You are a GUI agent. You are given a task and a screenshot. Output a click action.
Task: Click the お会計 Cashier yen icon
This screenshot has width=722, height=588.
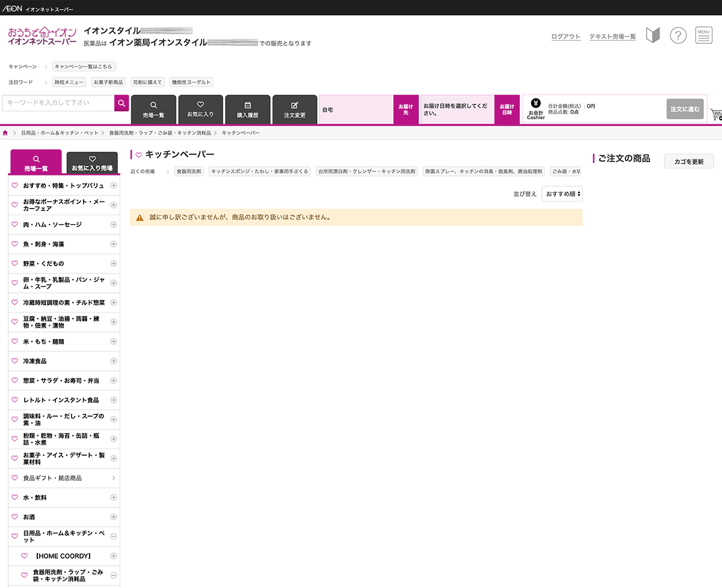point(535,103)
